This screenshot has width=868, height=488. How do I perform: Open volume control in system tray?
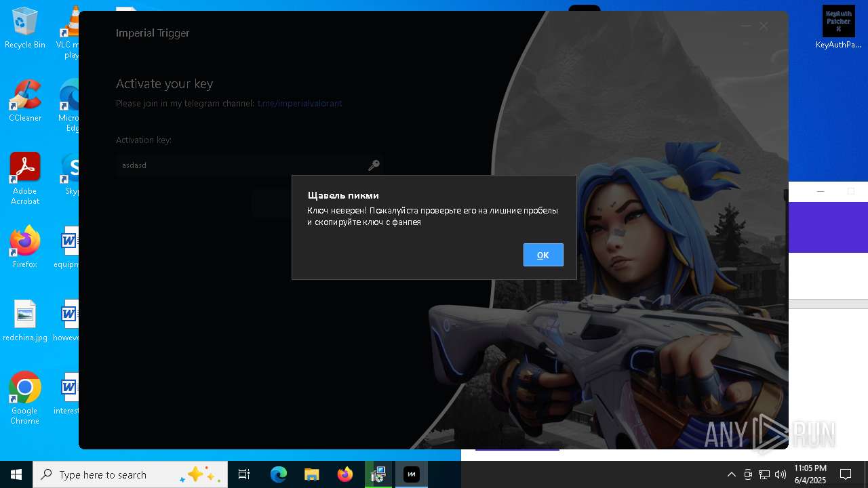coord(780,474)
